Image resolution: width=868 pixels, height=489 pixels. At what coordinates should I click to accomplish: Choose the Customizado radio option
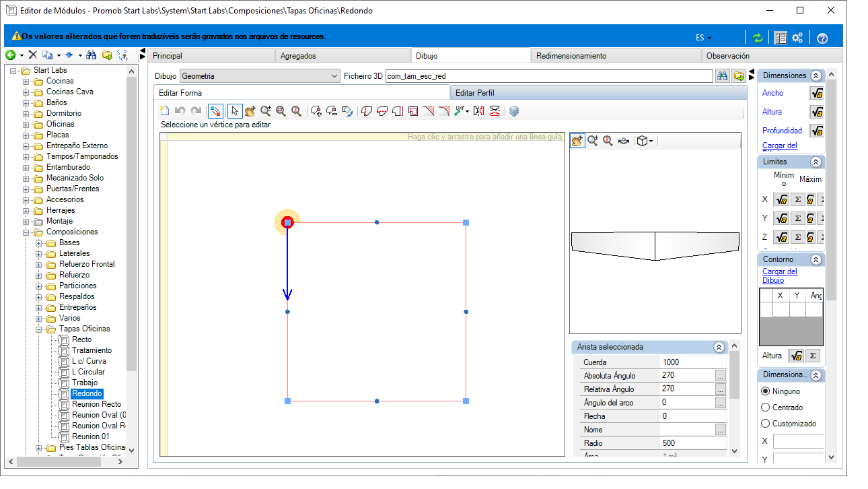coord(766,423)
